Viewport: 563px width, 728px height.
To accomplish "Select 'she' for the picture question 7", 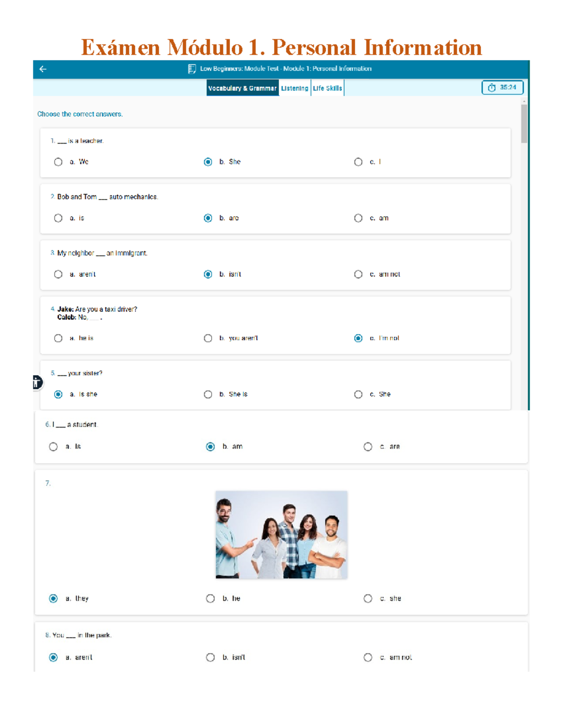I will pos(367,598).
